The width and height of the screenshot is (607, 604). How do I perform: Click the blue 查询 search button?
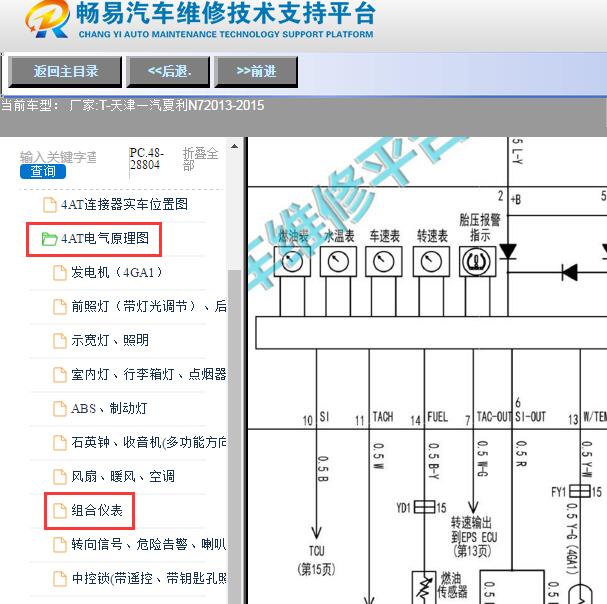(x=43, y=171)
